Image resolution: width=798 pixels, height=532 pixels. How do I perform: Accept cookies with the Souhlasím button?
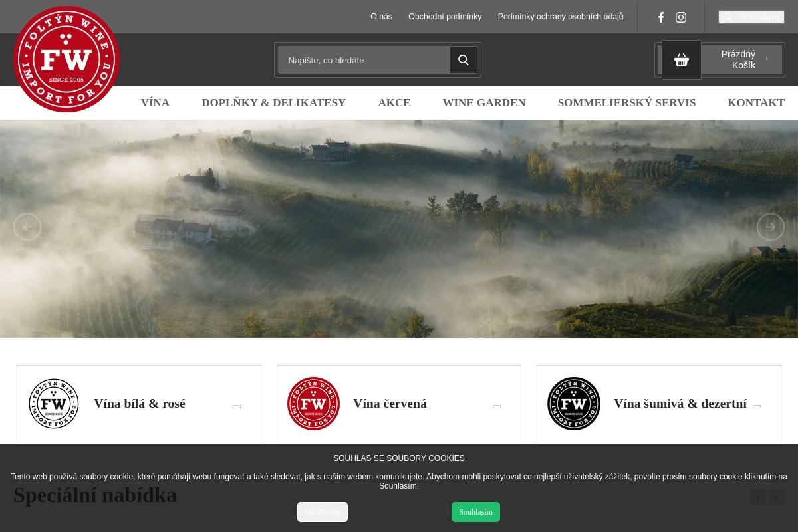coord(475,512)
